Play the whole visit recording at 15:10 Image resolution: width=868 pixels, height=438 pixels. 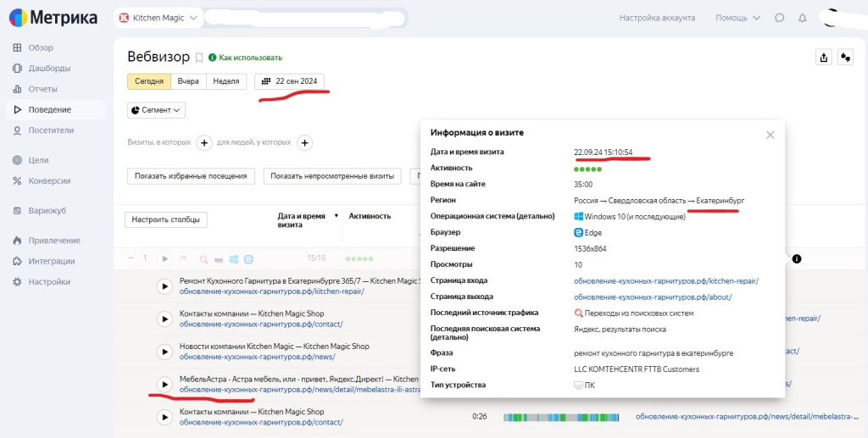(164, 258)
